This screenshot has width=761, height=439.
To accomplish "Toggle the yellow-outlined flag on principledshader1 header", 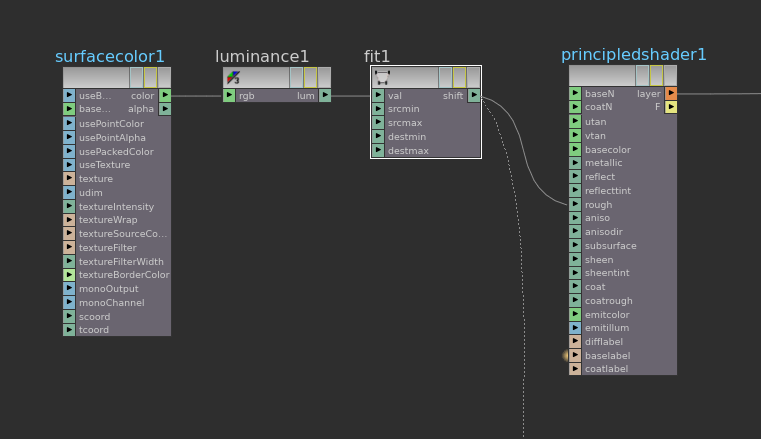I will [x=656, y=76].
